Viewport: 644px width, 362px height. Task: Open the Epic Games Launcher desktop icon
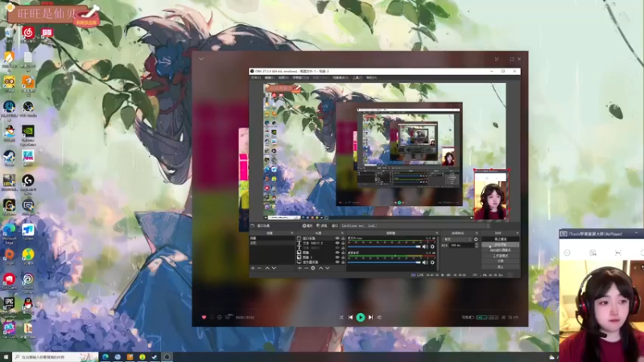pyautogui.click(x=9, y=303)
